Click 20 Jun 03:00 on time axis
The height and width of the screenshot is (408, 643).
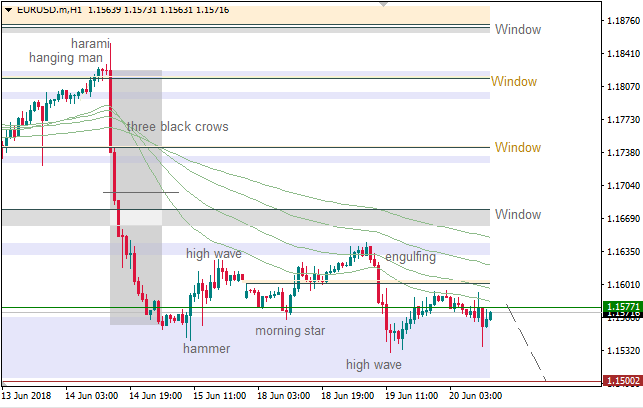pyautogui.click(x=474, y=396)
